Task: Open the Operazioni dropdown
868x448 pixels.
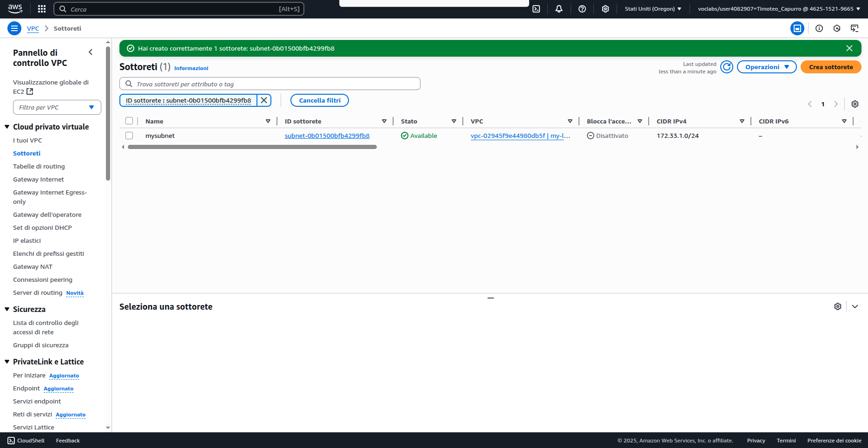Action: click(767, 67)
